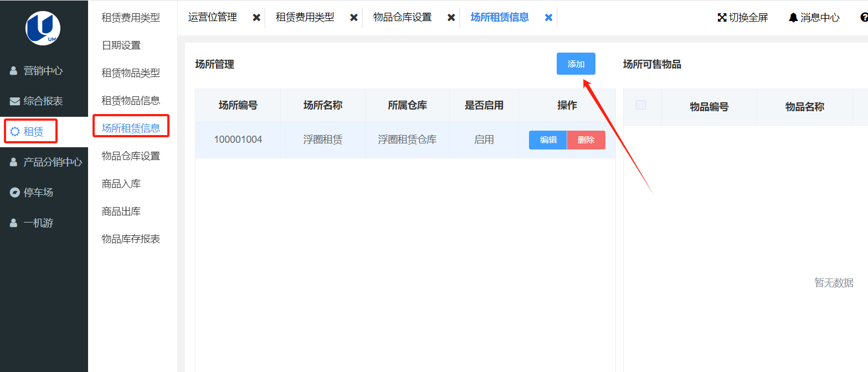Click the U logo at top left
Screen dimensions: 868x372
43,27
